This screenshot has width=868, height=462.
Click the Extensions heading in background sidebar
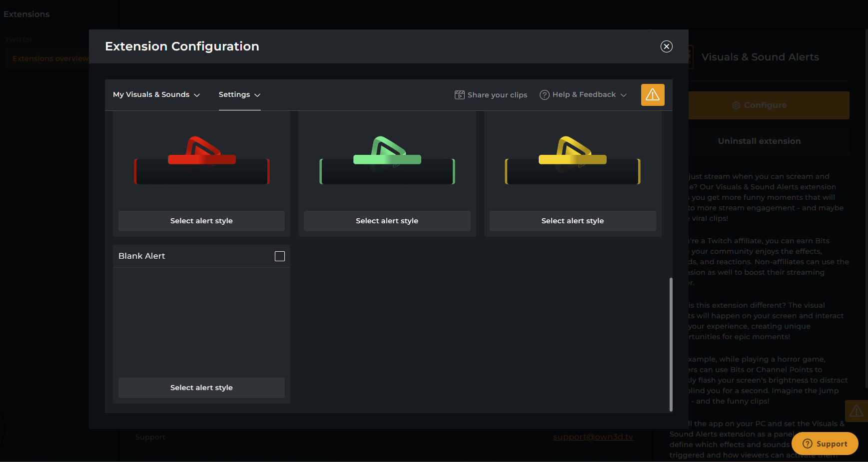point(26,14)
